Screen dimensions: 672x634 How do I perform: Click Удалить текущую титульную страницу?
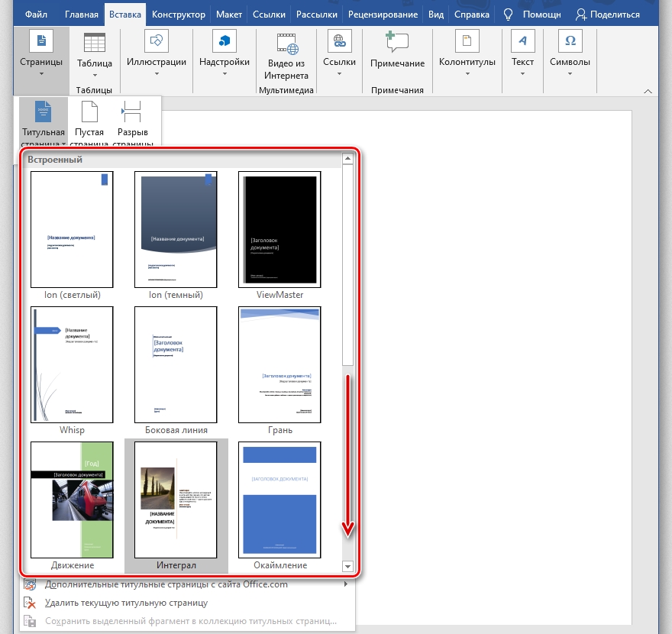coord(126,603)
